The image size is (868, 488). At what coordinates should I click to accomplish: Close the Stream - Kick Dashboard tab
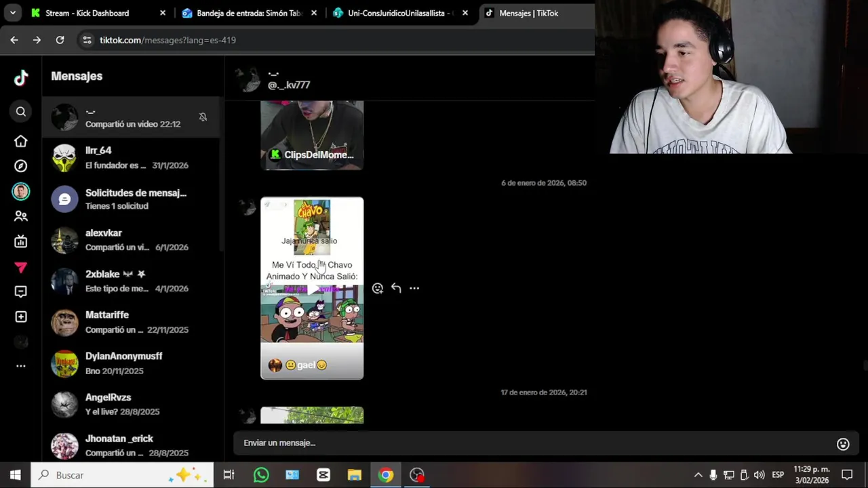coord(163,13)
